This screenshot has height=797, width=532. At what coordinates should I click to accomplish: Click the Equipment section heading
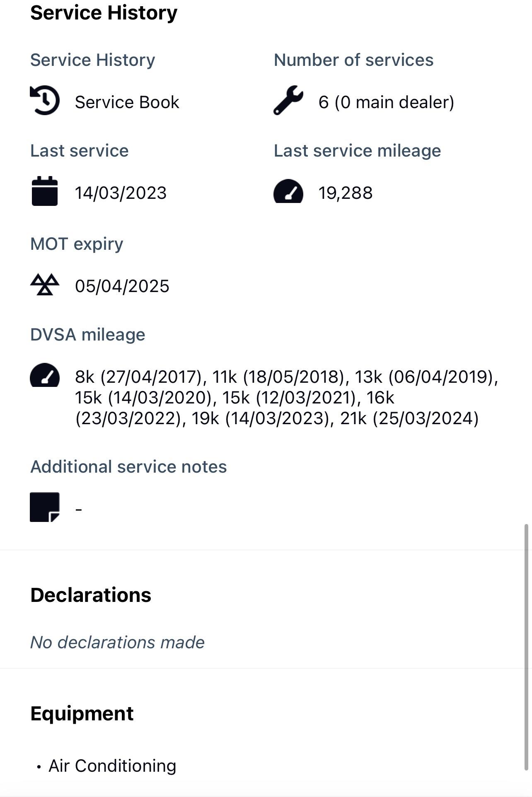[82, 713]
